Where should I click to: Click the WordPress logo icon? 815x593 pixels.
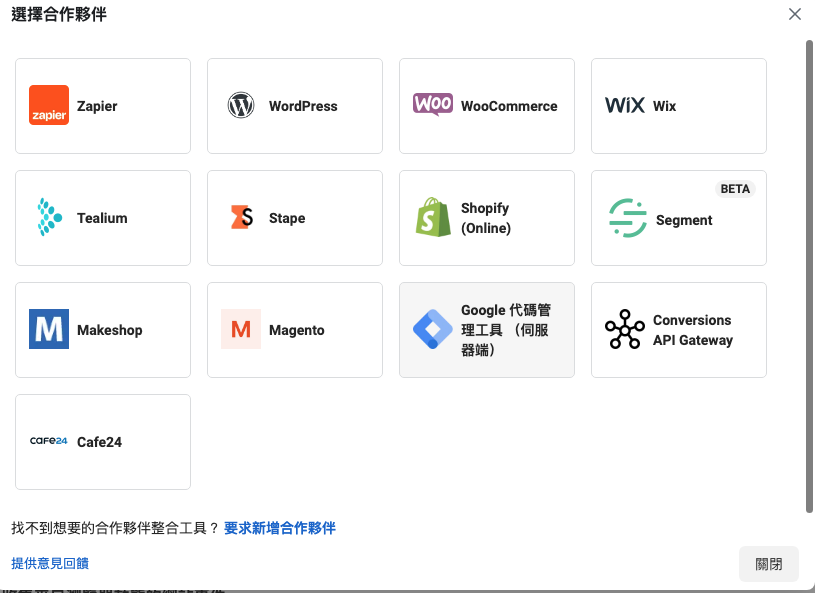click(x=241, y=106)
